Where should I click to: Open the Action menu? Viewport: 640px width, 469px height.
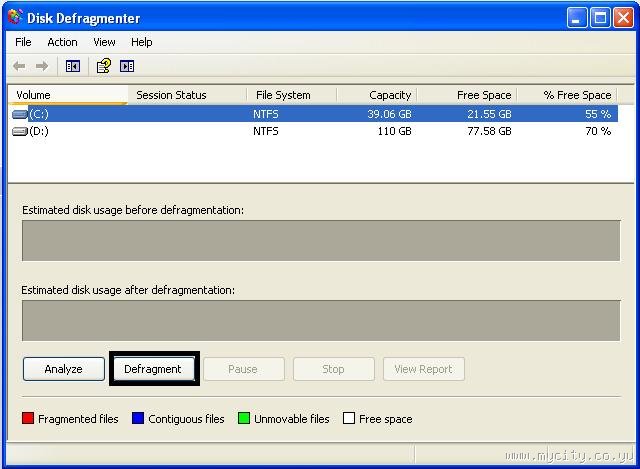(62, 42)
